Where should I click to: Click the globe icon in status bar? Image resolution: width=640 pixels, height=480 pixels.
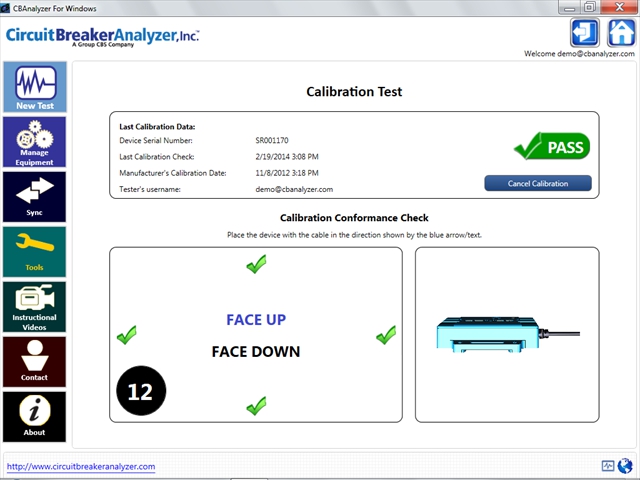[x=625, y=466]
